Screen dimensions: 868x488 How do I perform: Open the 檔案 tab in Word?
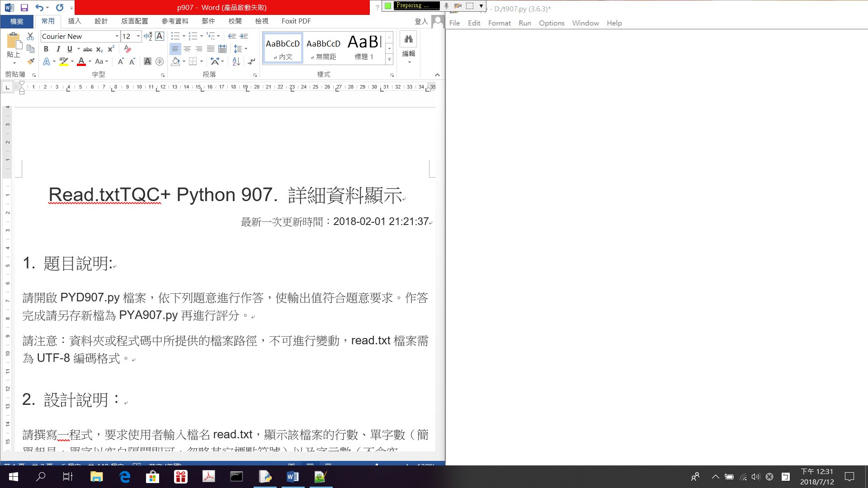[x=17, y=21]
